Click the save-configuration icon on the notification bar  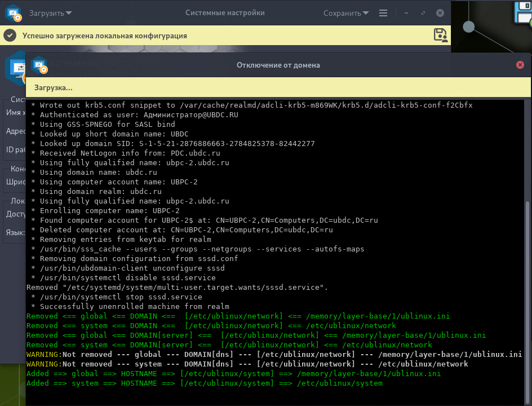[440, 36]
